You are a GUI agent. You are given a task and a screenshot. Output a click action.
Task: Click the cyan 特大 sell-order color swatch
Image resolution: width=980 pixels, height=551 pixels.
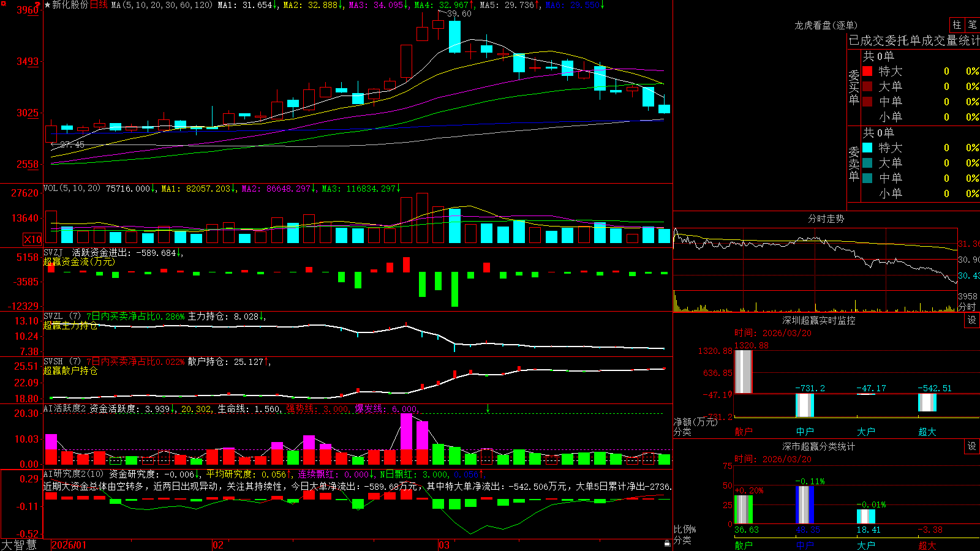coord(867,148)
